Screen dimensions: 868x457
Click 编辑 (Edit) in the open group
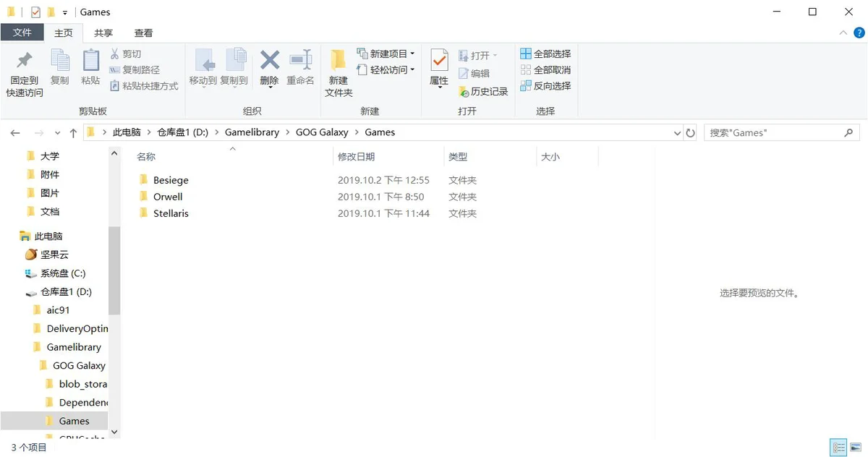click(474, 74)
